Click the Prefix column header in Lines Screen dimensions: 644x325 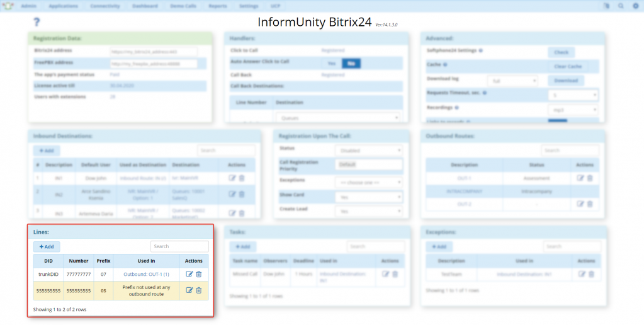point(103,261)
